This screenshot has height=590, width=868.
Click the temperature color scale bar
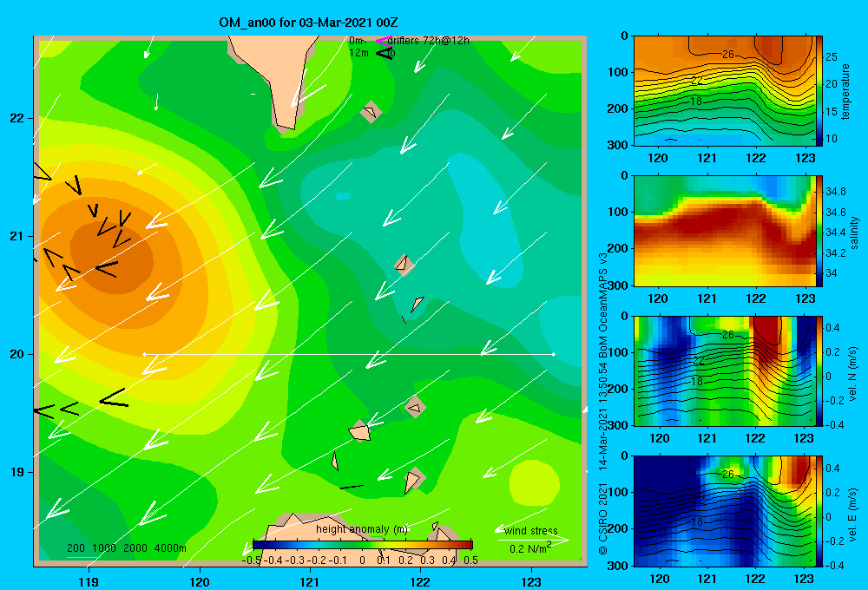point(819,91)
